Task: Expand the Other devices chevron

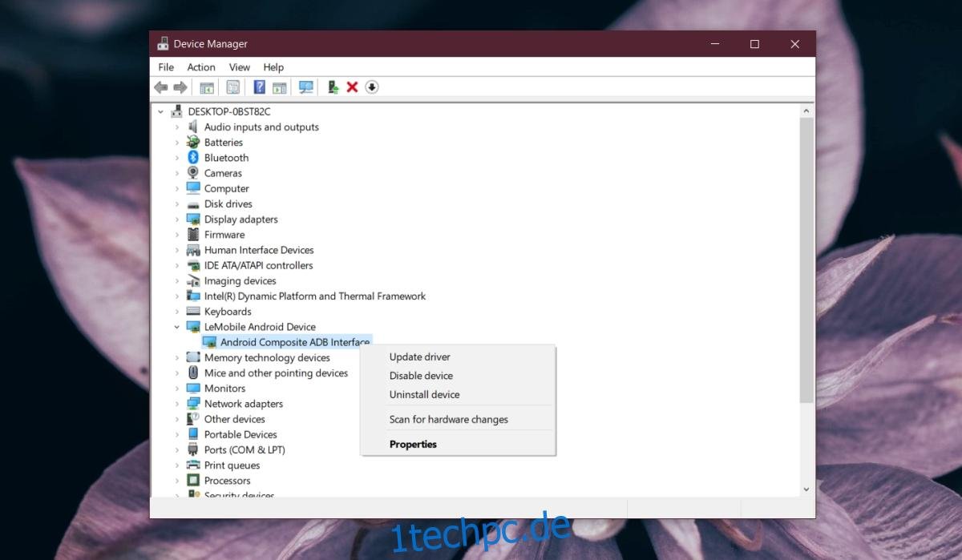Action: point(177,419)
